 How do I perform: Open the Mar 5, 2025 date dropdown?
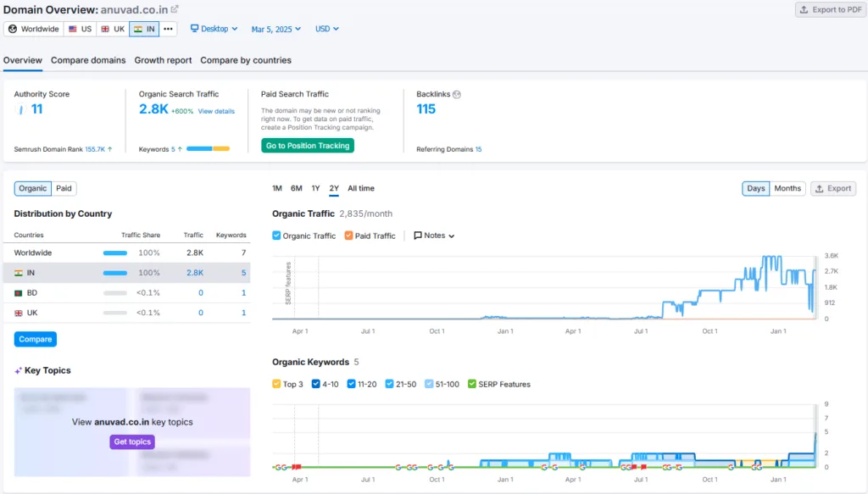[276, 29]
